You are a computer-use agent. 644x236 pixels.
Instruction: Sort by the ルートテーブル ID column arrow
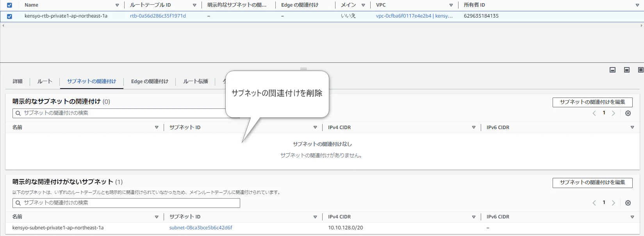pos(194,5)
